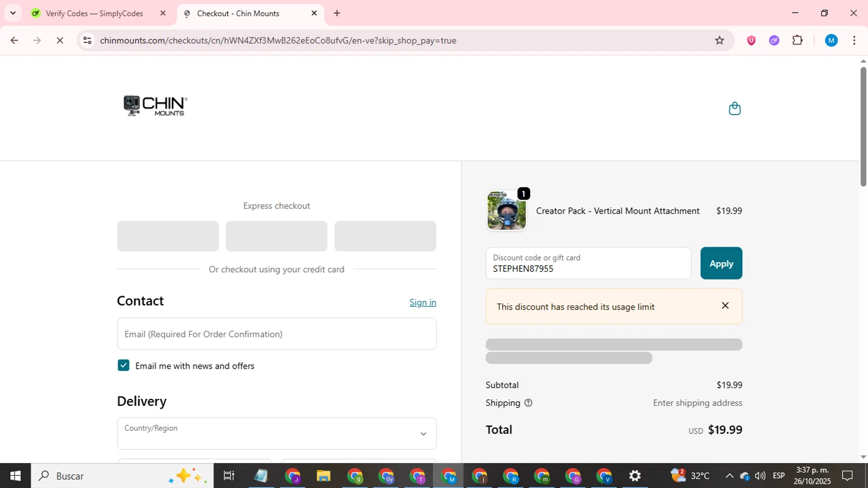Open the network status tray icon
This screenshot has width=868, height=488.
[x=745, y=476]
